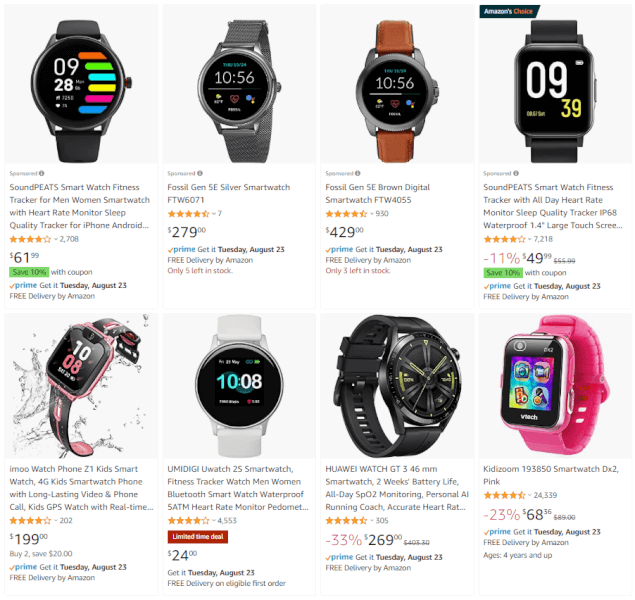Viewport: 635px width, 600px height.
Task: Click star rating of Kidizoom Smartwatch Dx2
Action: coord(504,495)
